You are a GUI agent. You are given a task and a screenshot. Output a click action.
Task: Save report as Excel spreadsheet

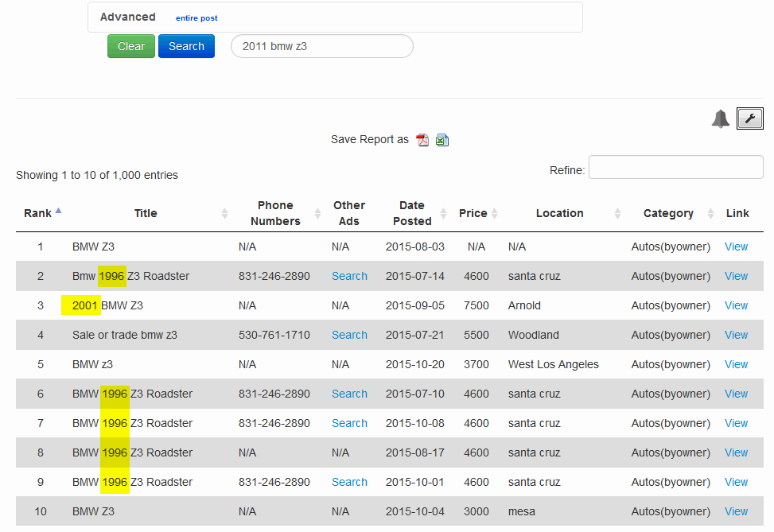pos(442,140)
